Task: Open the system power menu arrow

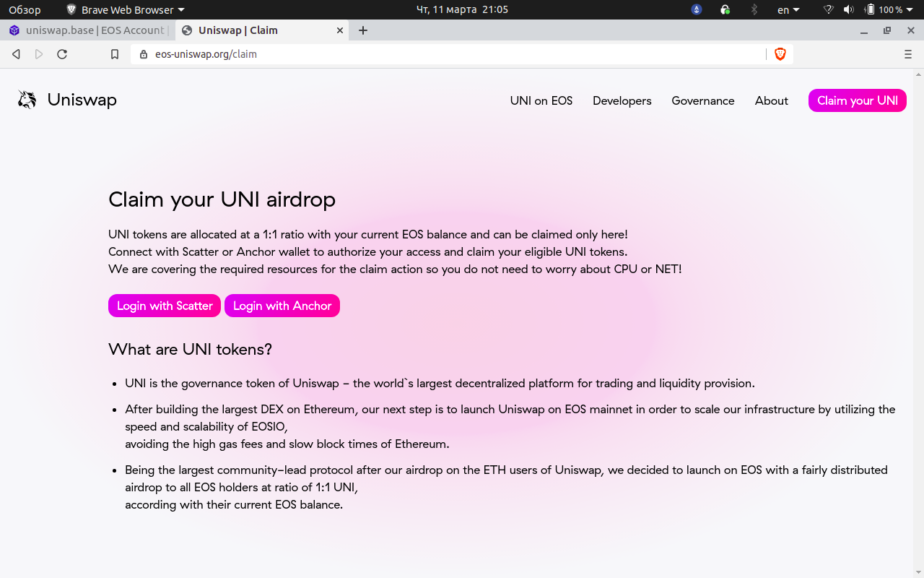Action: [x=910, y=10]
